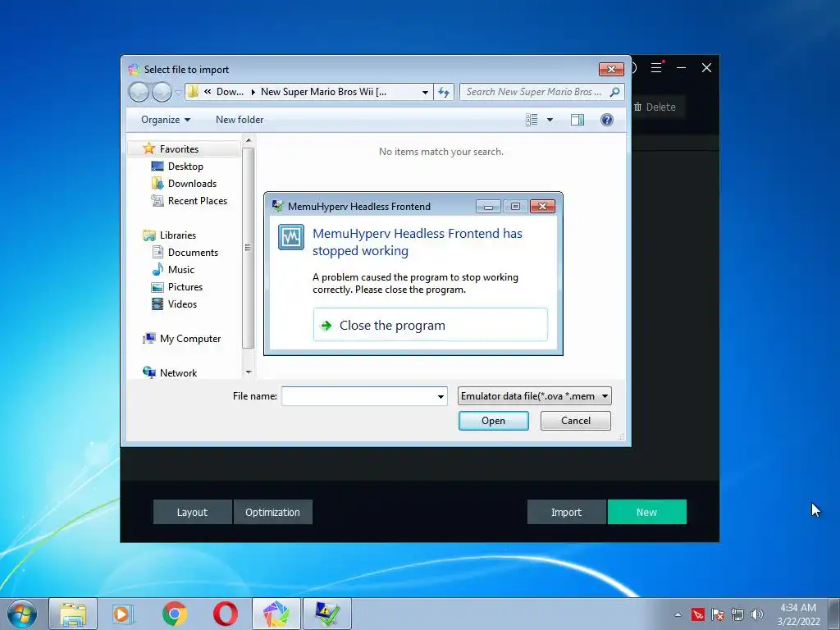Open Windows Media Player from taskbar
Viewport: 840px width, 630px height.
[123, 614]
